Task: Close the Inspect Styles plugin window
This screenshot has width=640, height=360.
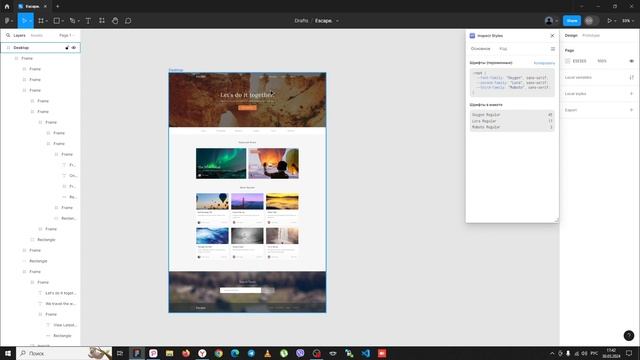Action: point(552,36)
